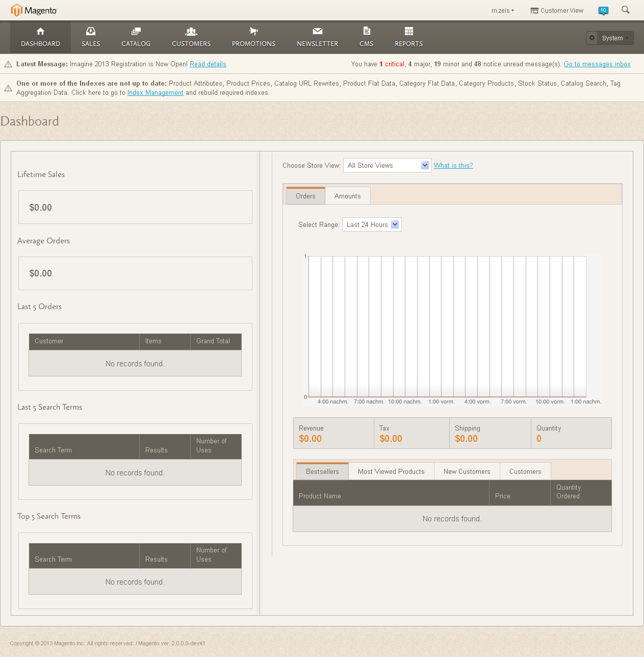Click the Lifetime Sales $0.00 box
The height and width of the screenshot is (657, 644).
[x=135, y=207]
